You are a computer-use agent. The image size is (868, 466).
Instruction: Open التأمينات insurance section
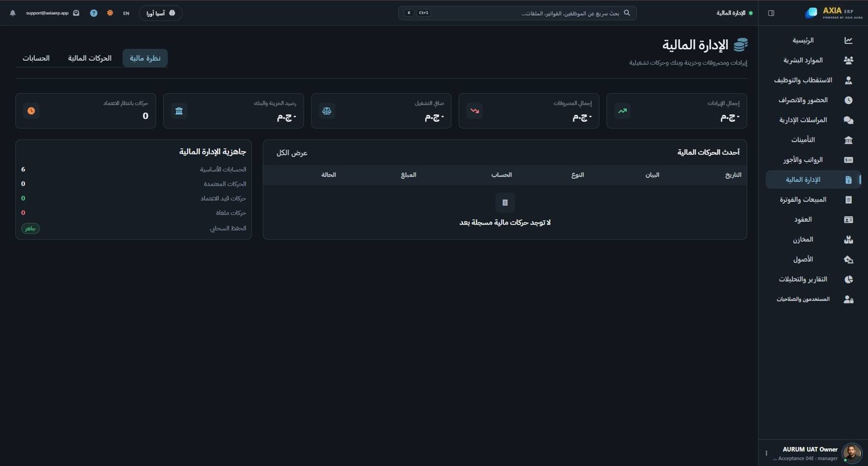[x=813, y=140]
